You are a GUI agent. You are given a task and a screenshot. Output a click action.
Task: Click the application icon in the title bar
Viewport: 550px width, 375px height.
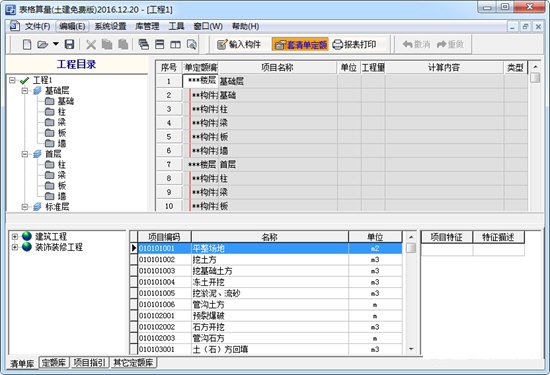pos(11,9)
